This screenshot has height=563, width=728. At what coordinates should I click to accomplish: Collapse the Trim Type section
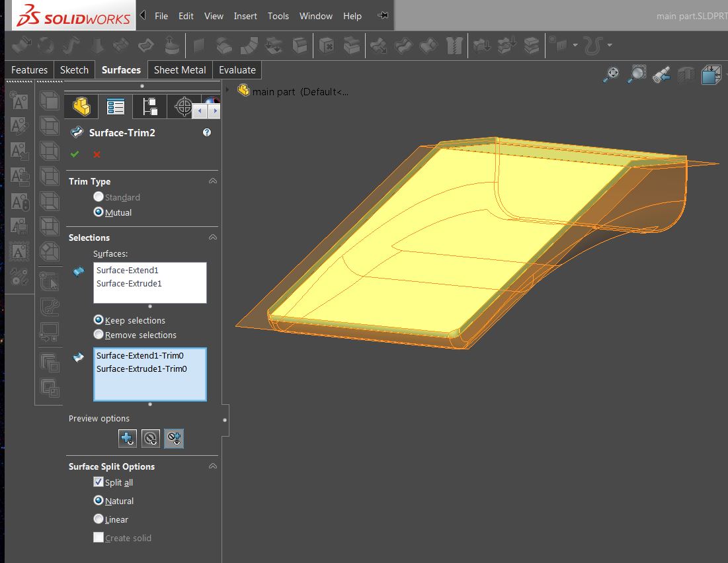click(x=212, y=181)
